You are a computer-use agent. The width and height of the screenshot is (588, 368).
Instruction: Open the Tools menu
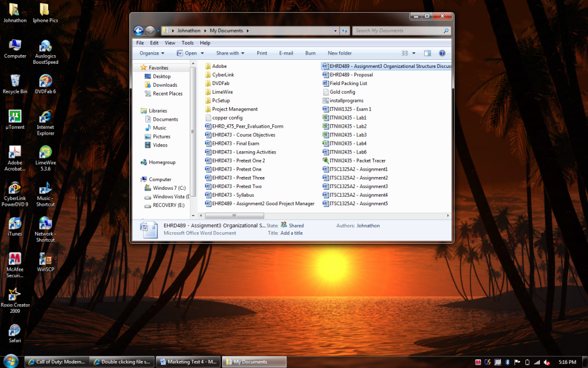click(187, 43)
